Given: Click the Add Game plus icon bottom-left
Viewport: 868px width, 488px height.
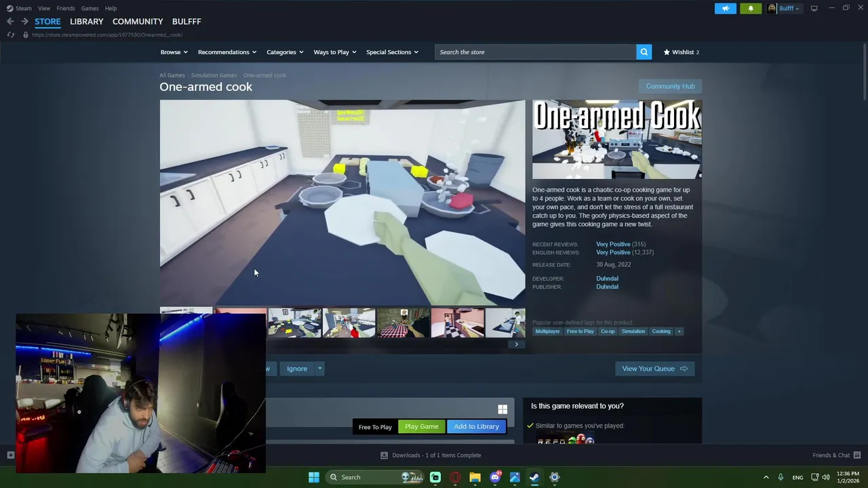Looking at the screenshot, I should point(10,455).
